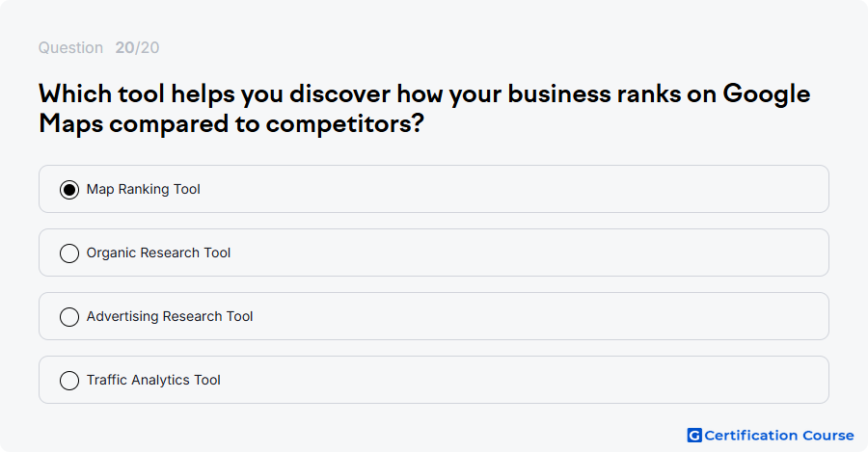This screenshot has width=868, height=452.
Task: Click the "Traffic Analytics Tool" label text
Action: coord(153,380)
